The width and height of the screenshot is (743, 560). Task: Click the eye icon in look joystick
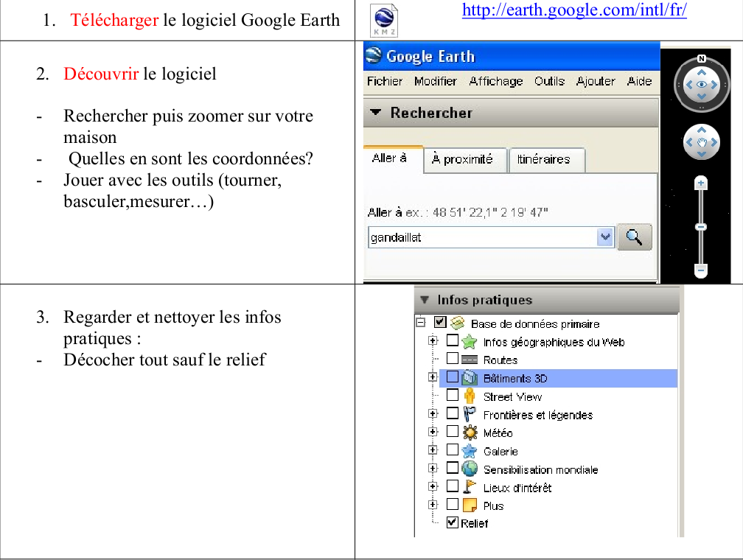[x=702, y=85]
